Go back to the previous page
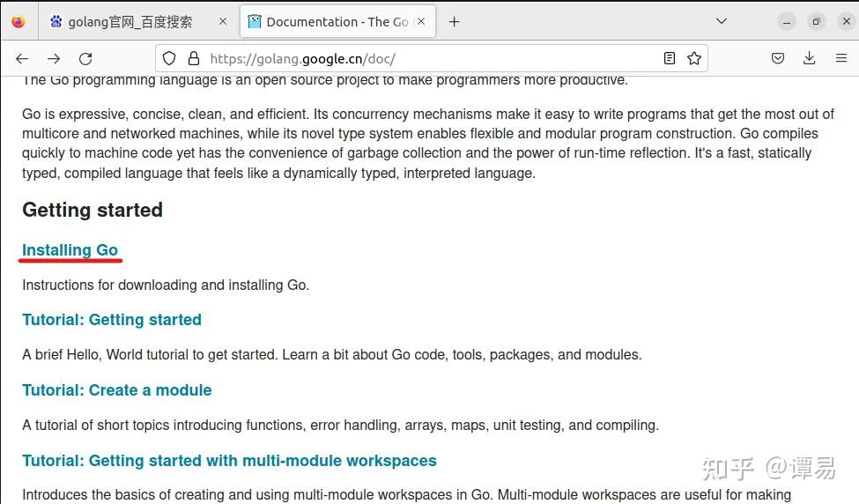 pos(22,59)
